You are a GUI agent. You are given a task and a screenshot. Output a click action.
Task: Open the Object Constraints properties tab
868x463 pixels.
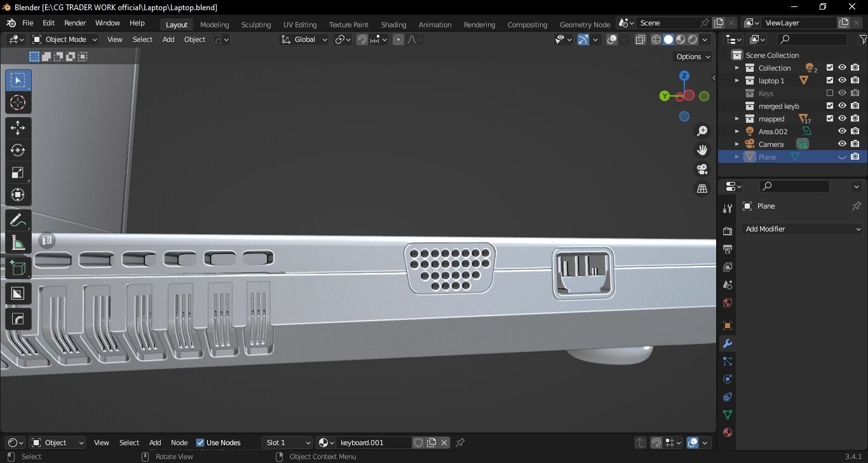(728, 397)
